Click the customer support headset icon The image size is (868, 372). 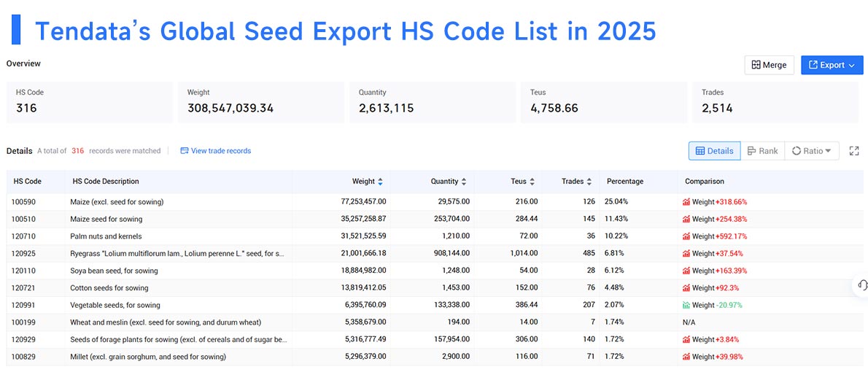click(x=862, y=285)
